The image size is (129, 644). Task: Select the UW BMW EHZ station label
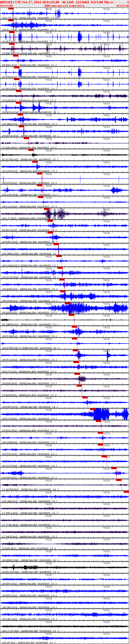tap(29, 124)
